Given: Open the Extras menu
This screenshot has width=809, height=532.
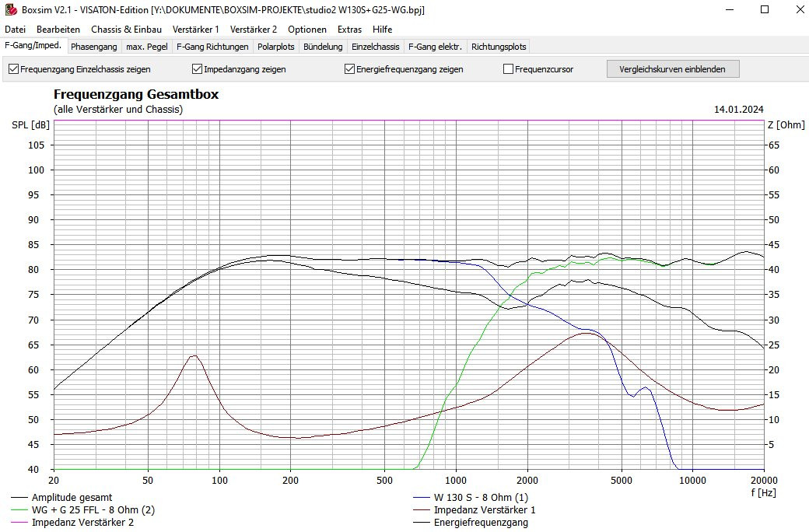Looking at the screenshot, I should 349,30.
